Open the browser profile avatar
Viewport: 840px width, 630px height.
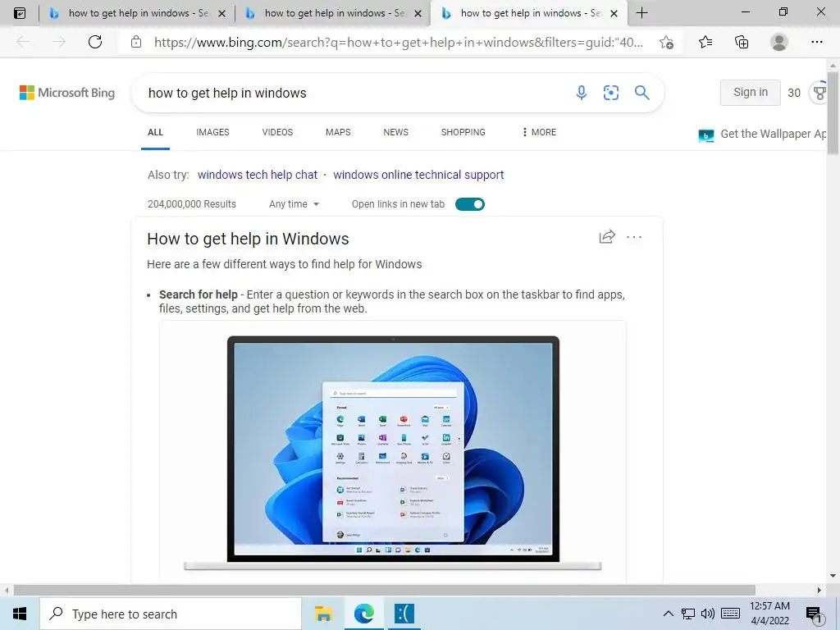779,42
